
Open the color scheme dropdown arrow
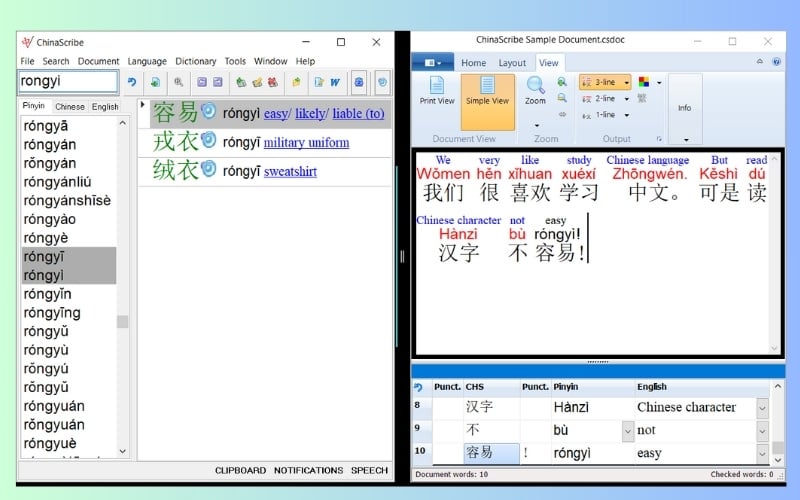click(659, 82)
